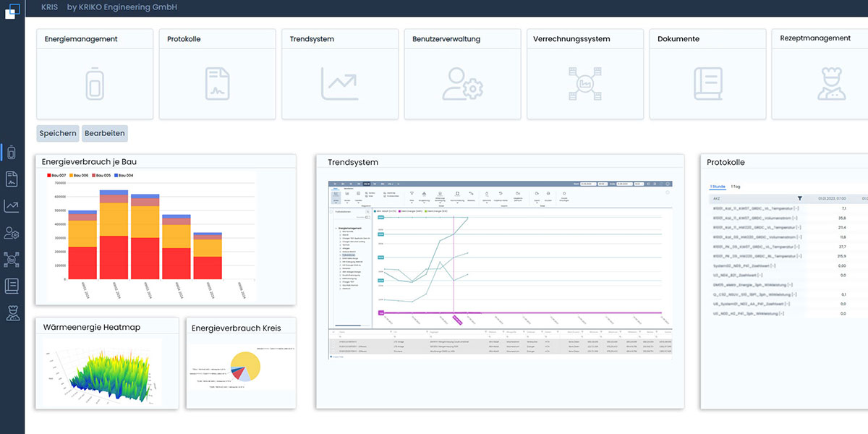The width and height of the screenshot is (868, 434).
Task: Open the Verrechnungssystem tile
Action: [585, 75]
